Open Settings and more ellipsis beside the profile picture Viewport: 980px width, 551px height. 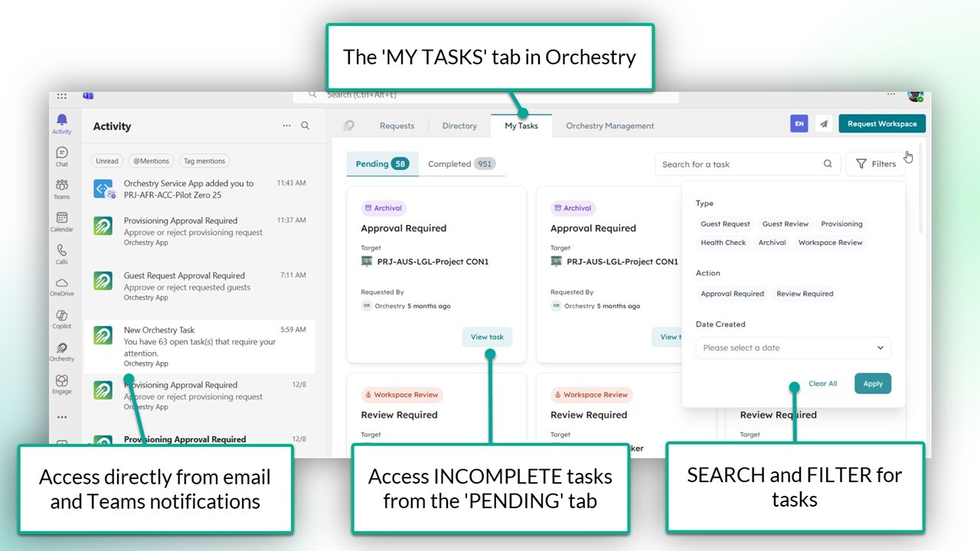[x=891, y=94]
